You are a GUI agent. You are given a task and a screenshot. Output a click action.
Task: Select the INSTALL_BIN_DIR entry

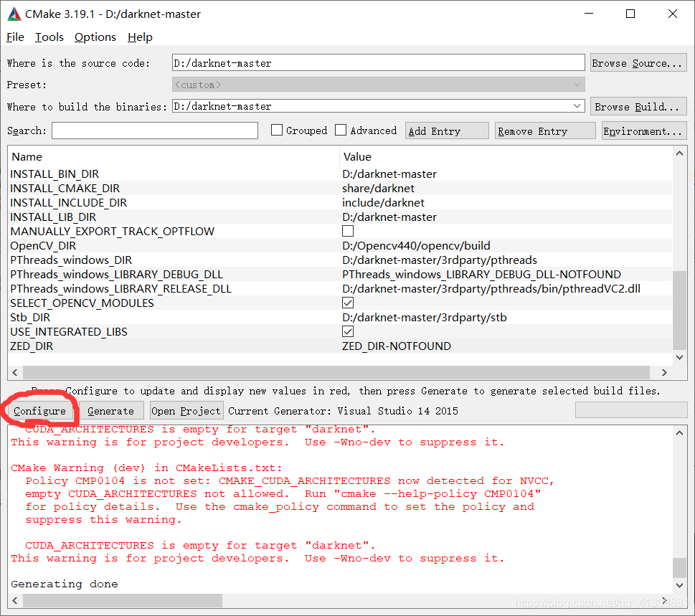point(55,174)
